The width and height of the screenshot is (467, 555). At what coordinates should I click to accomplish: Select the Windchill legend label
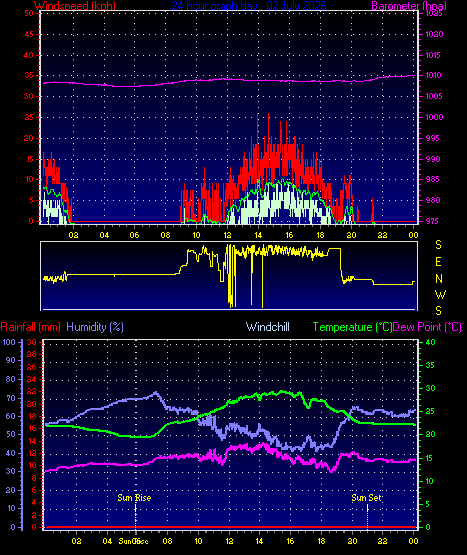point(268,327)
